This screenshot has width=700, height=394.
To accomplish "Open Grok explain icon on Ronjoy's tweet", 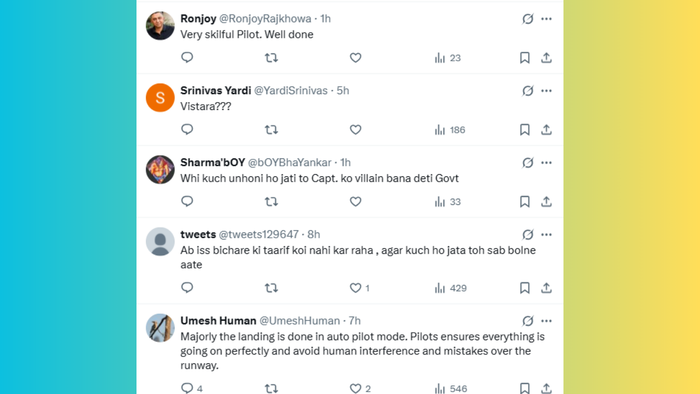I will coord(528,19).
